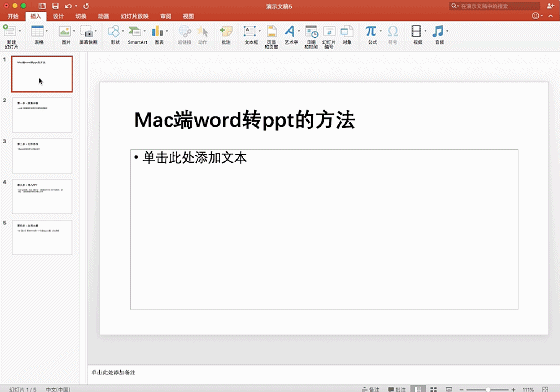560x392 pixels.
Task: Click the Table icon in ribbon
Action: tap(37, 31)
